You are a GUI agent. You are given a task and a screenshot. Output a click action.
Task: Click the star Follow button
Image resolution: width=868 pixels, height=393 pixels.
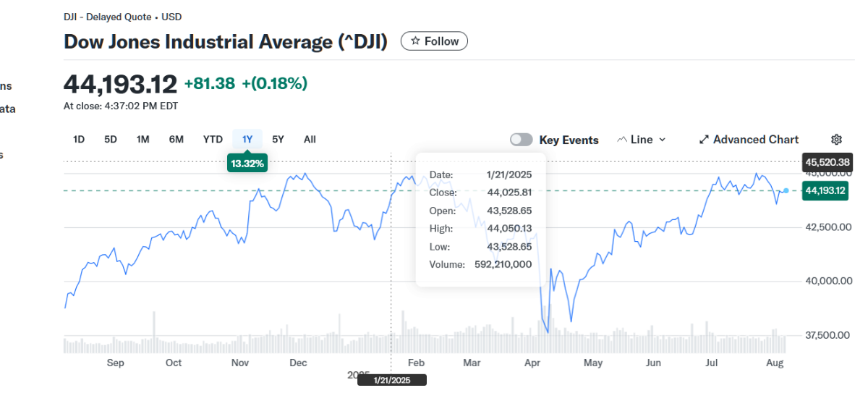click(434, 41)
